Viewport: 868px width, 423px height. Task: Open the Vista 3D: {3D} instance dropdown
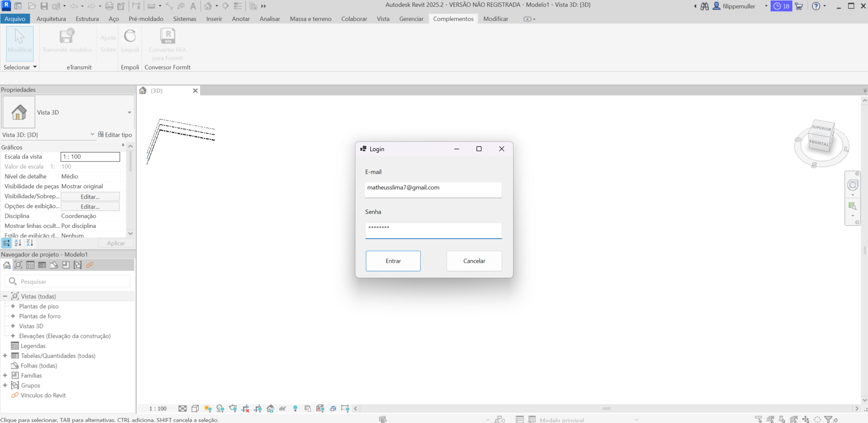coord(92,134)
